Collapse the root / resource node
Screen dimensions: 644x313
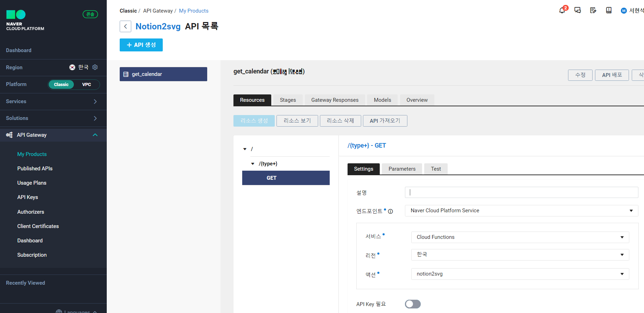click(245, 149)
